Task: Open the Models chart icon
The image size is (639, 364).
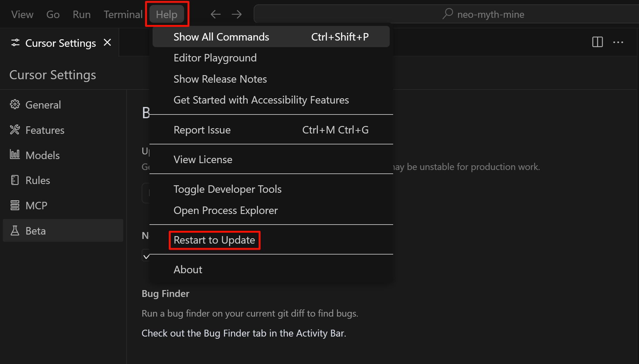Action: pyautogui.click(x=15, y=155)
